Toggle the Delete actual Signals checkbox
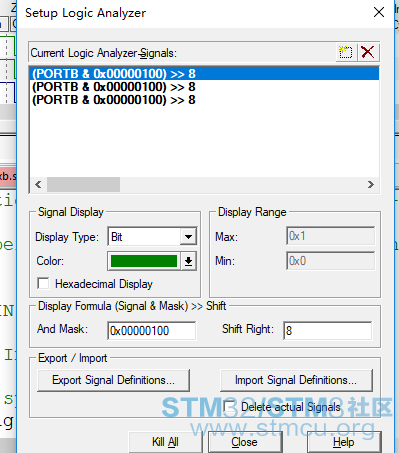Screen dimensions: 399x453 pos(229,406)
